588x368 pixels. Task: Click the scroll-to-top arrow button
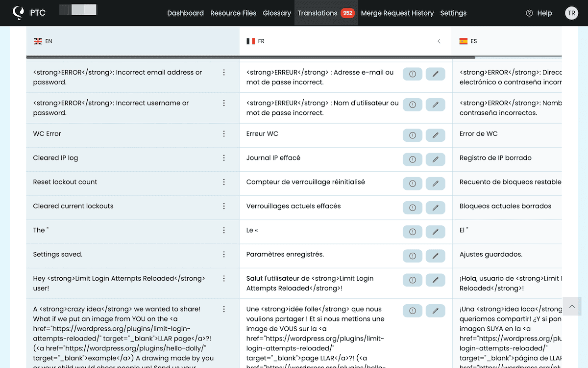pyautogui.click(x=572, y=307)
